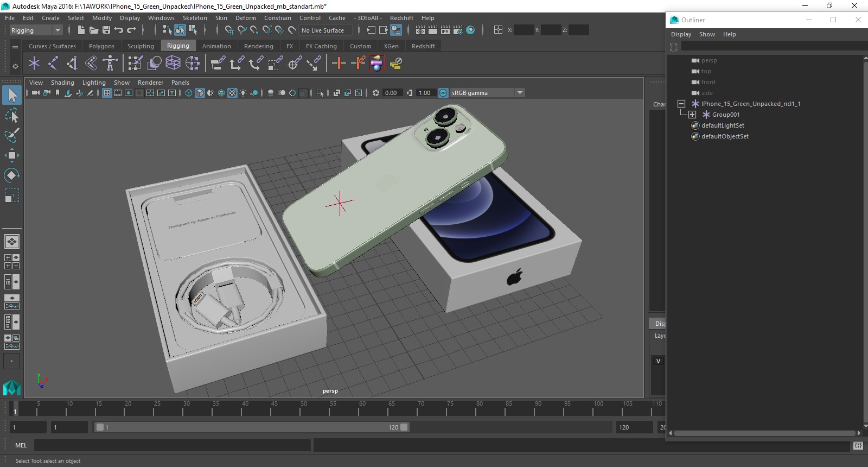
Task: Activate the Paint Selection tool
Action: pyautogui.click(x=12, y=135)
